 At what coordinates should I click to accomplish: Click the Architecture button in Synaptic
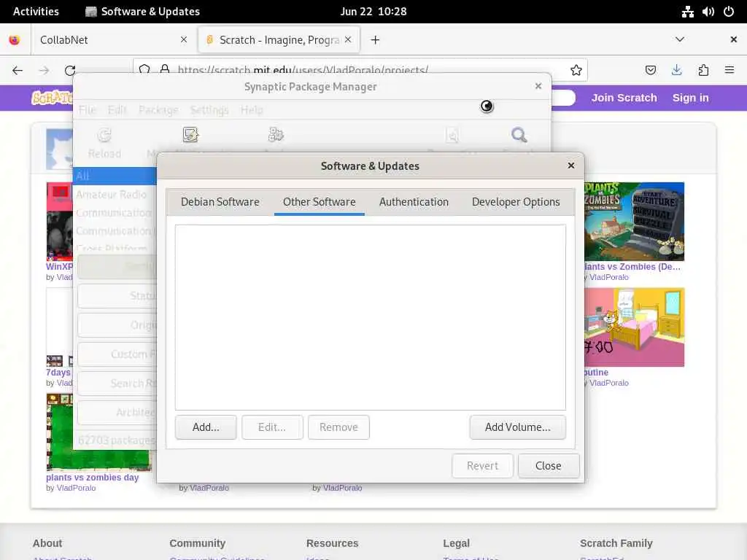pyautogui.click(x=117, y=413)
